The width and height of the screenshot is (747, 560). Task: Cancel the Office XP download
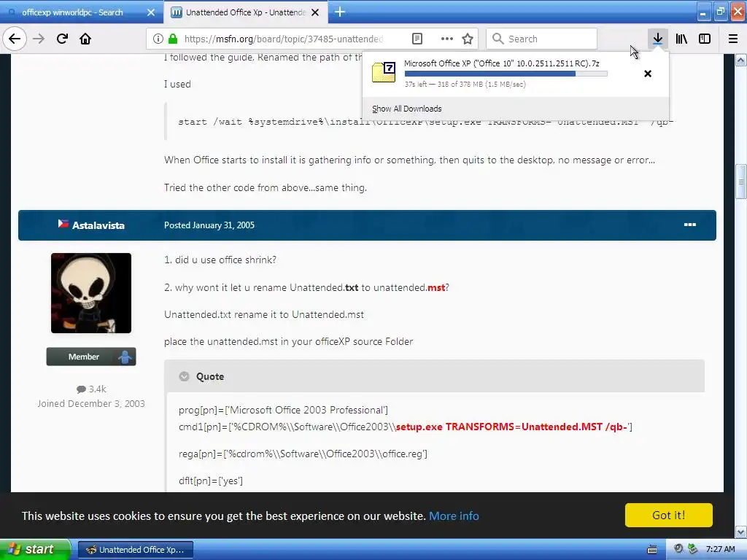point(648,74)
